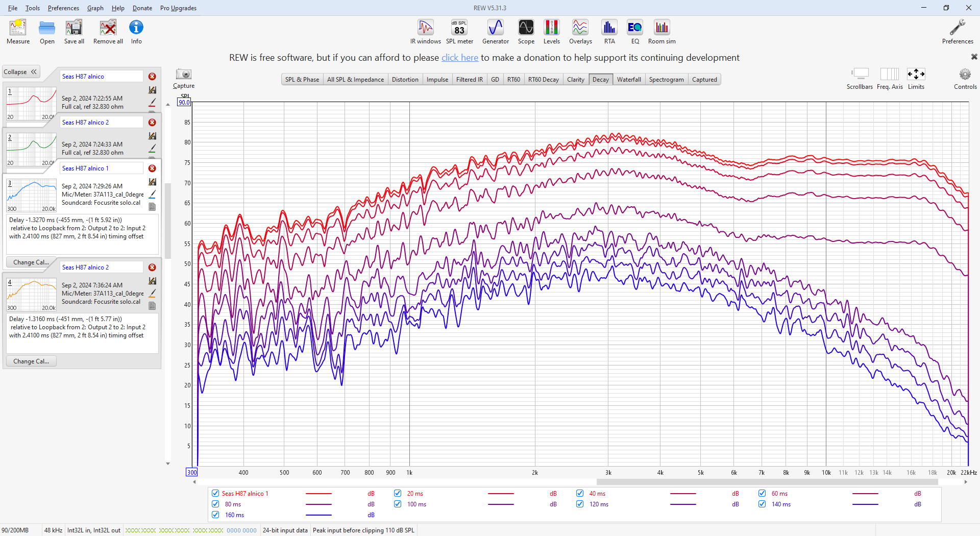Screen dimensions: 980x536
Task: Change trace colour of Seas H87 alnico 2 (measurement 2)
Action: pos(152,149)
